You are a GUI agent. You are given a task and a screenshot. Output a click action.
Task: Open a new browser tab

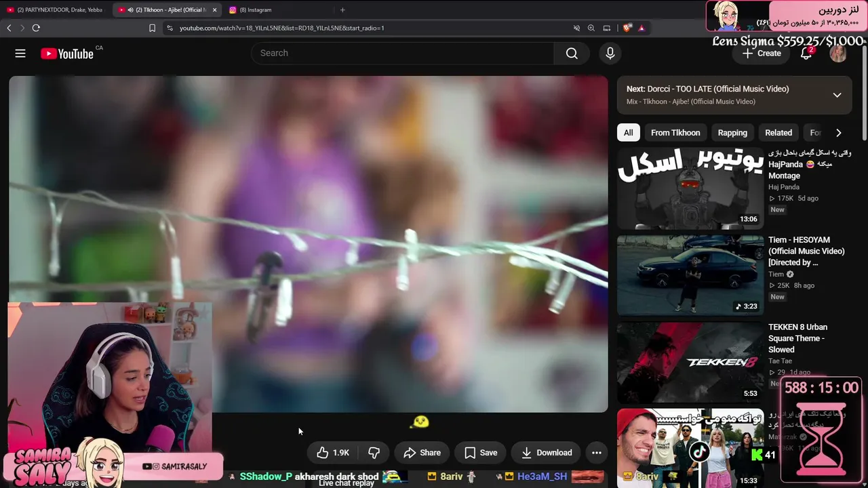tap(342, 9)
